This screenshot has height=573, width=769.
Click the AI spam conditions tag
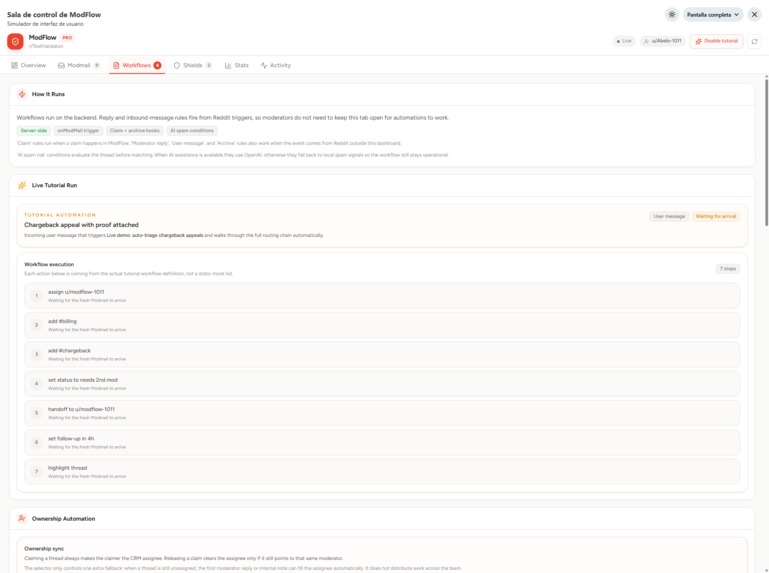click(x=192, y=130)
